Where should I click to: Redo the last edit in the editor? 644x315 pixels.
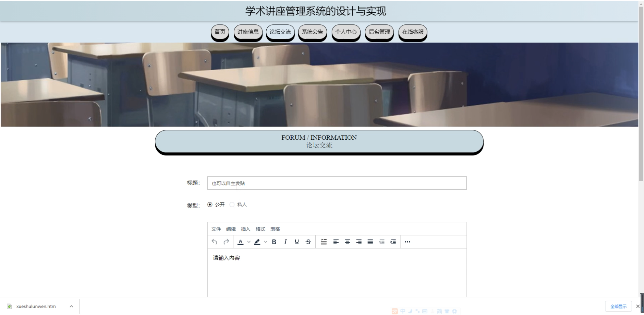(x=226, y=242)
